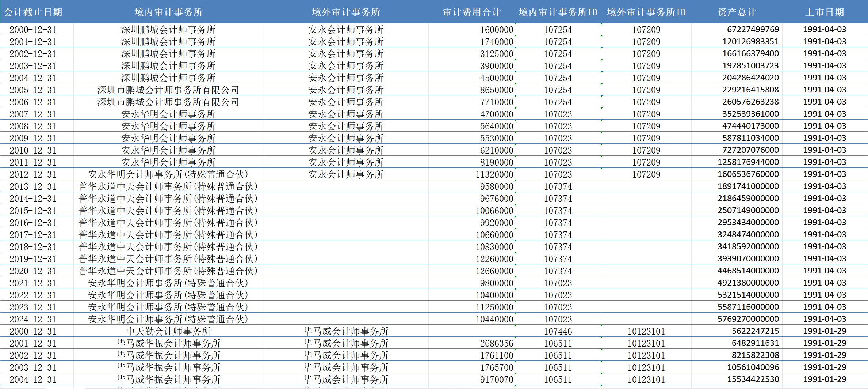The height and width of the screenshot is (389, 868).
Task: Select total assets cell 2953434000000
Action: point(737,223)
